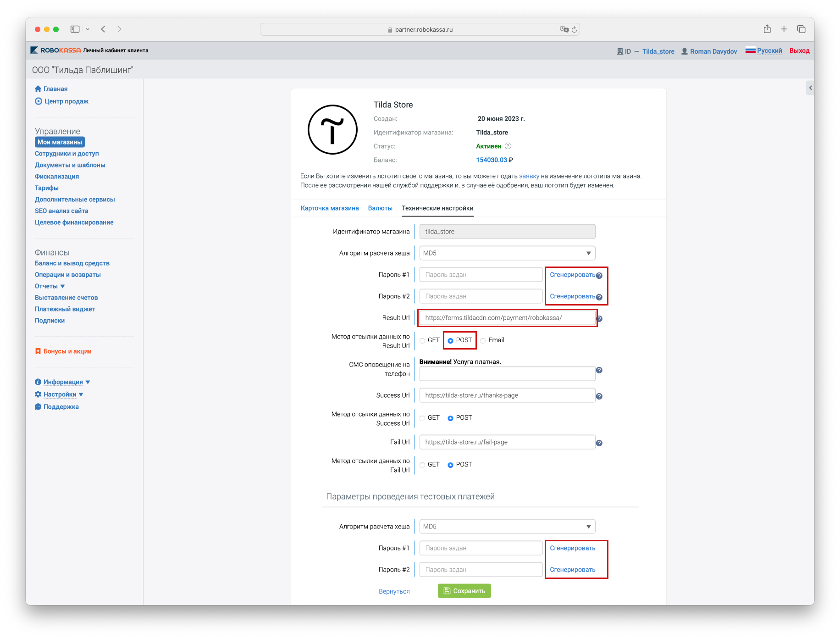This screenshot has height=639, width=840.
Task: Open the main Алгоритм расчета хеша MD5 dropdown
Action: (x=507, y=253)
